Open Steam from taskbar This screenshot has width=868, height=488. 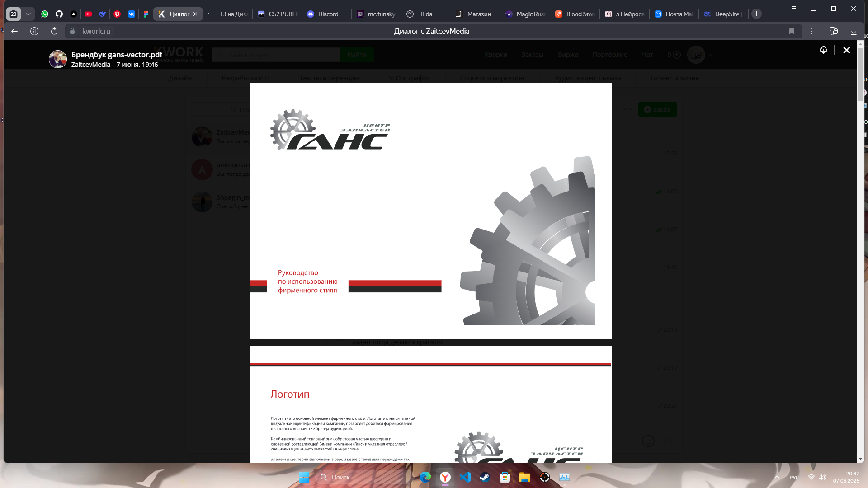click(x=485, y=477)
